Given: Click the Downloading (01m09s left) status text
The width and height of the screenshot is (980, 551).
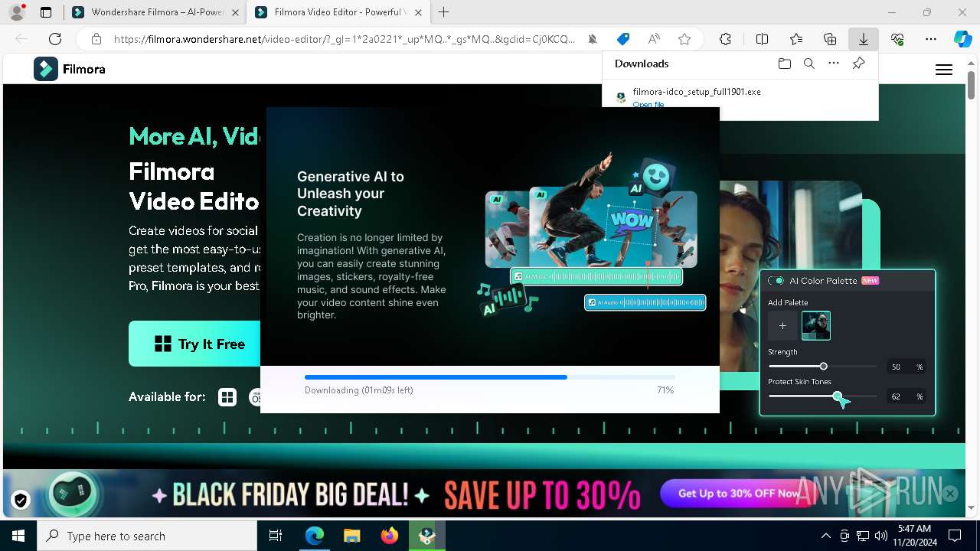Looking at the screenshot, I should (x=358, y=390).
